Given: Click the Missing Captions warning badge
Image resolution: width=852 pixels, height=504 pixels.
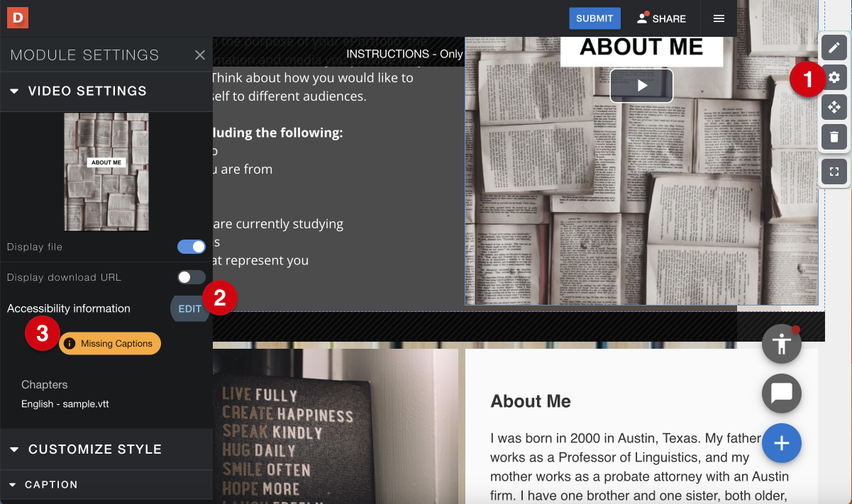Looking at the screenshot, I should click(x=110, y=344).
